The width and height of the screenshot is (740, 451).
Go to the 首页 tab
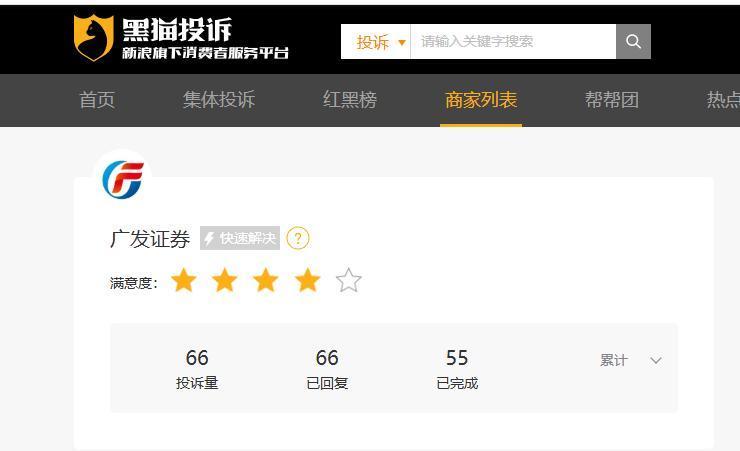pyautogui.click(x=97, y=100)
